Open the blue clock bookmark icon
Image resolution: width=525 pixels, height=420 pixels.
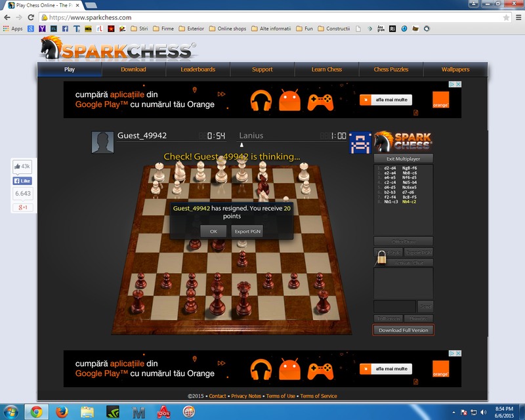pos(404,29)
